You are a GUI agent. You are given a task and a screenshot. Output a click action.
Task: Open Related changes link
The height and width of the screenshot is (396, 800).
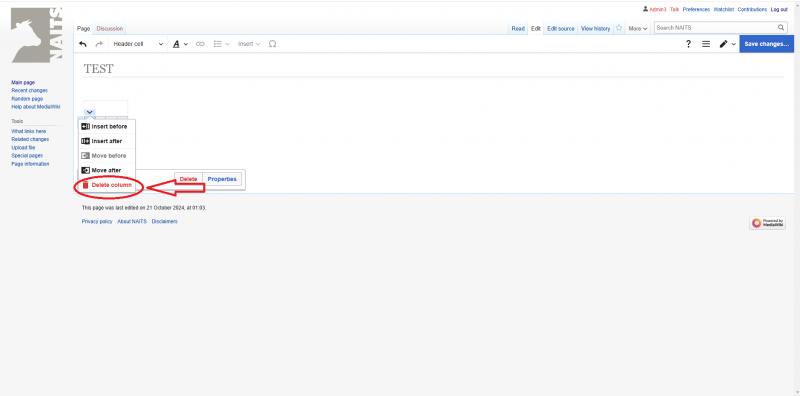pos(30,140)
